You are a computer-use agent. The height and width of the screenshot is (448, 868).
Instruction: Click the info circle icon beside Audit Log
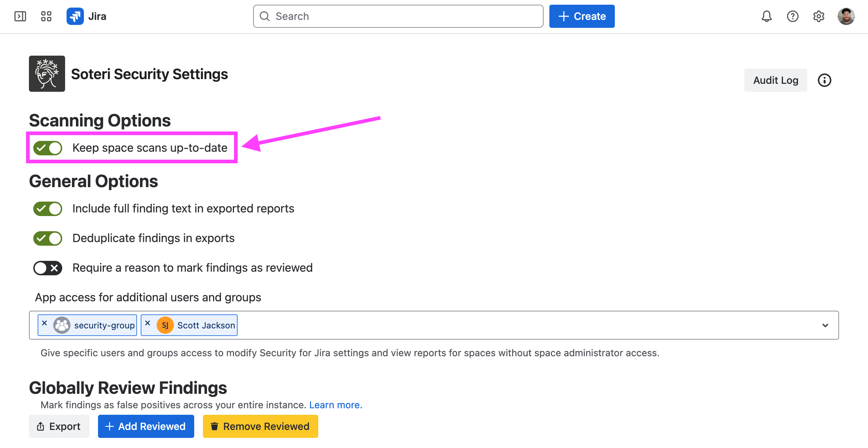(824, 80)
